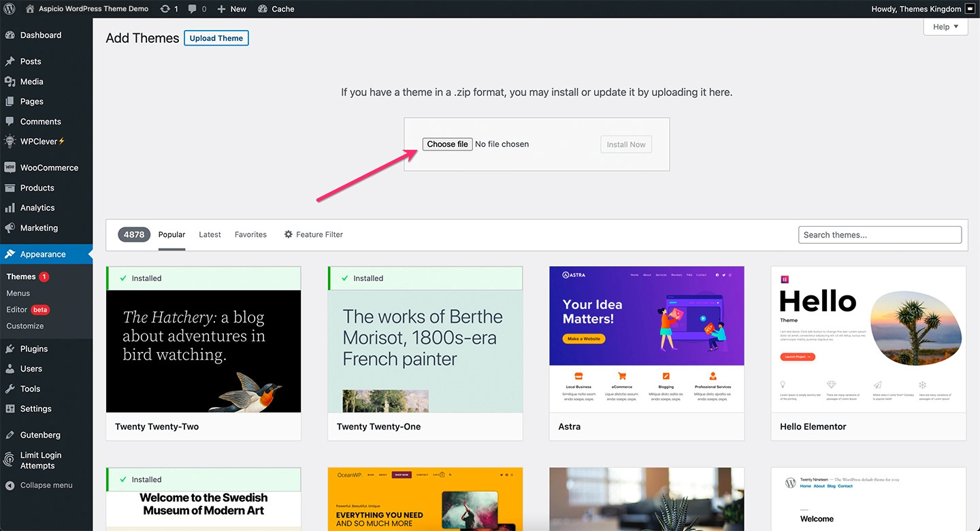Click inside the Search themes field
Screen dimensions: 980x531
click(879, 234)
